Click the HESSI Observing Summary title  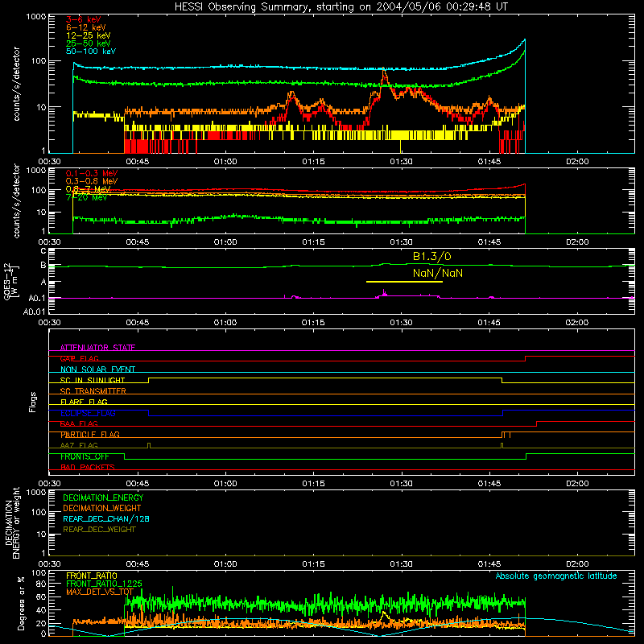tap(341, 6)
